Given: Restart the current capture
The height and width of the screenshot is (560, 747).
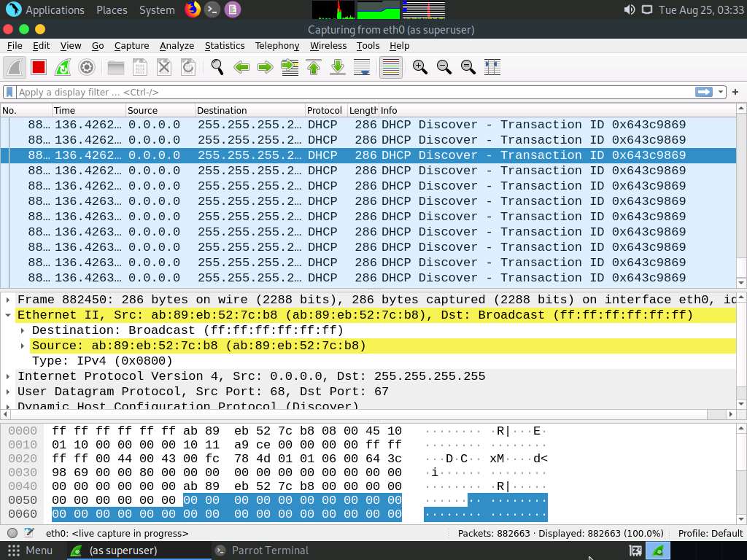Looking at the screenshot, I should tap(63, 67).
